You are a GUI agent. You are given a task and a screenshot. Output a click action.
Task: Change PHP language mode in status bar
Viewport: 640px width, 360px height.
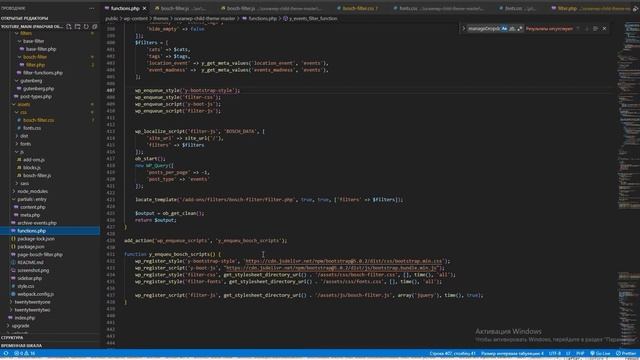pyautogui.click(x=580, y=353)
